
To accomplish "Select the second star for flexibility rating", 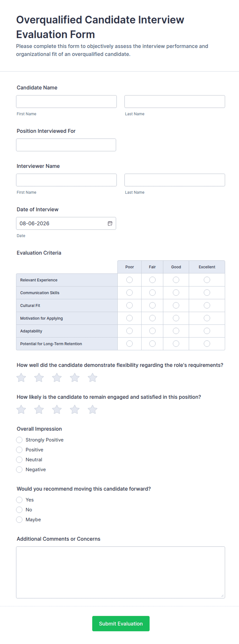I will point(39,378).
